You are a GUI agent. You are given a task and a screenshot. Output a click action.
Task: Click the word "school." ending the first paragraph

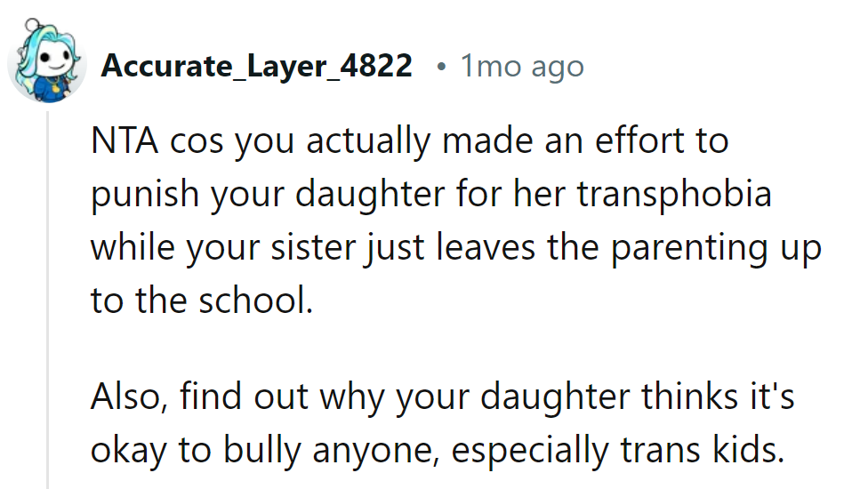(261, 301)
